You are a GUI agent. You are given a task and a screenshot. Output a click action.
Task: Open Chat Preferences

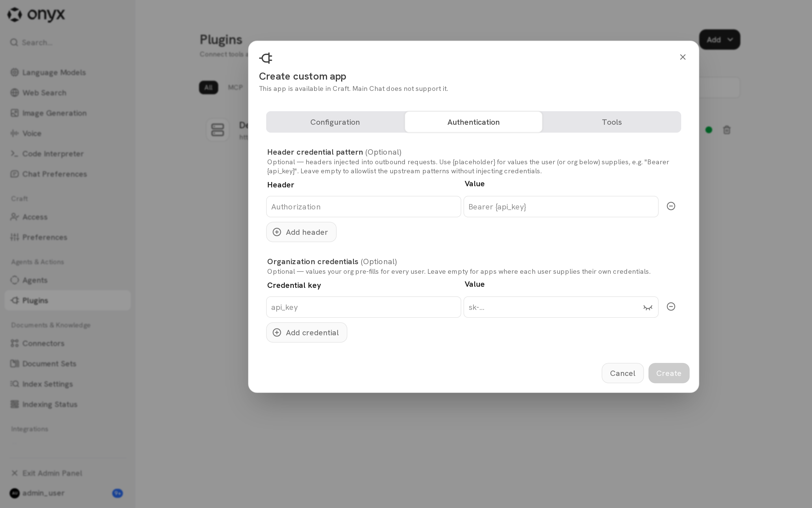tap(67, 174)
